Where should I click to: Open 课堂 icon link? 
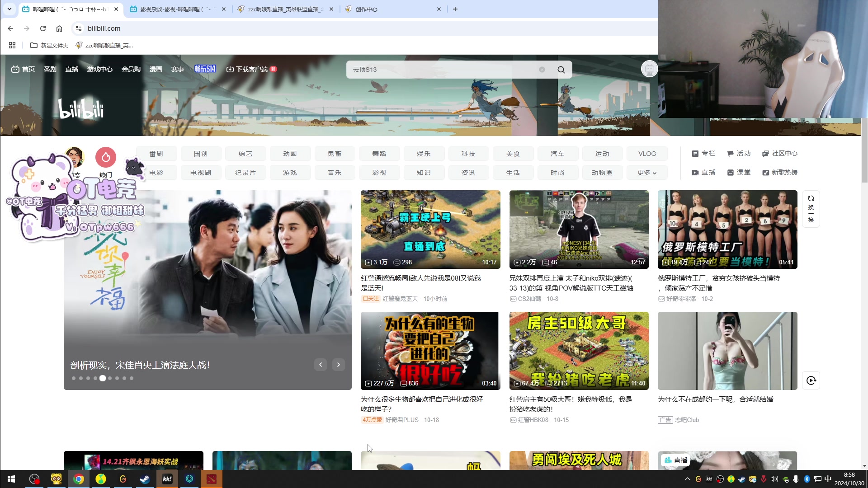(739, 173)
